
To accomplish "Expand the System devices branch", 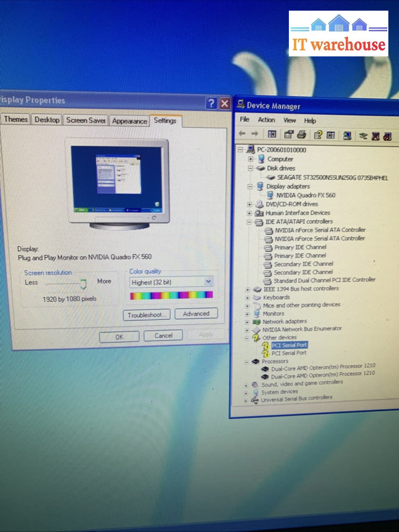I will pyautogui.click(x=246, y=393).
